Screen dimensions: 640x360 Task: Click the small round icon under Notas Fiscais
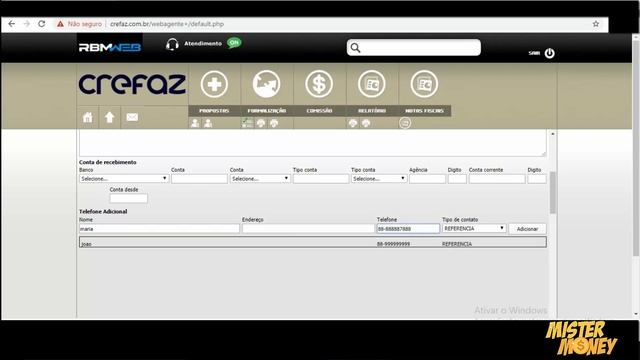(405, 123)
